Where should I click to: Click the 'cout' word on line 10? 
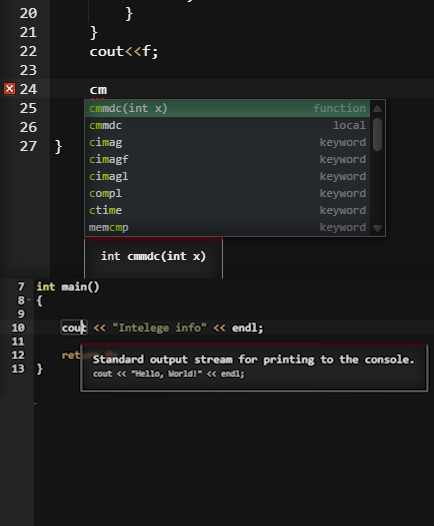[x=74, y=328]
